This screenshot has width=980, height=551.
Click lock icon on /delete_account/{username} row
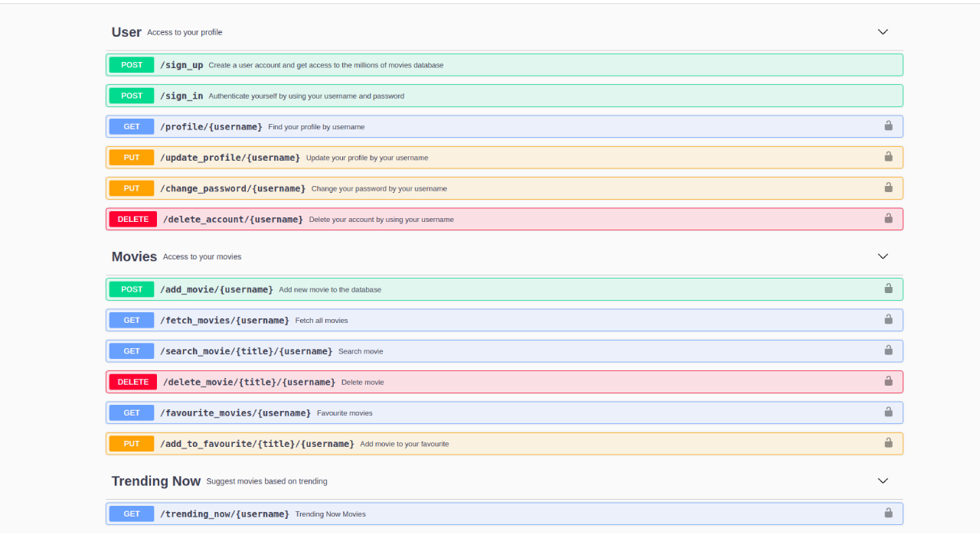(x=888, y=218)
